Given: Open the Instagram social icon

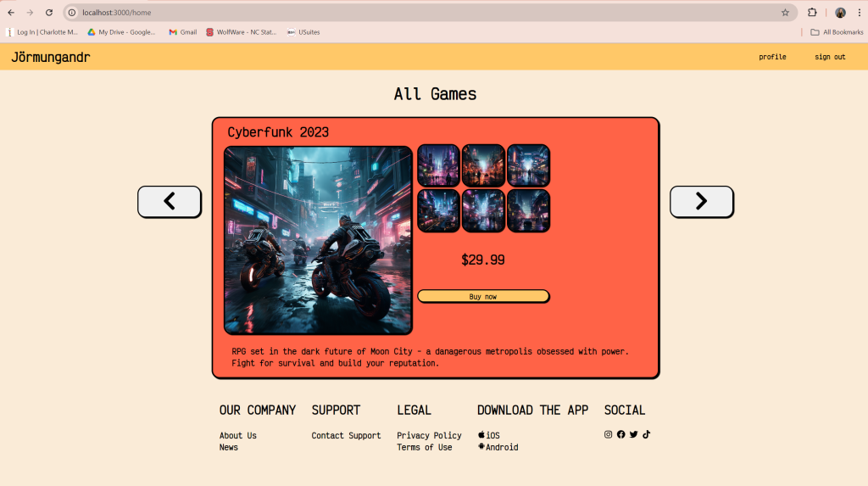Looking at the screenshot, I should [x=608, y=434].
